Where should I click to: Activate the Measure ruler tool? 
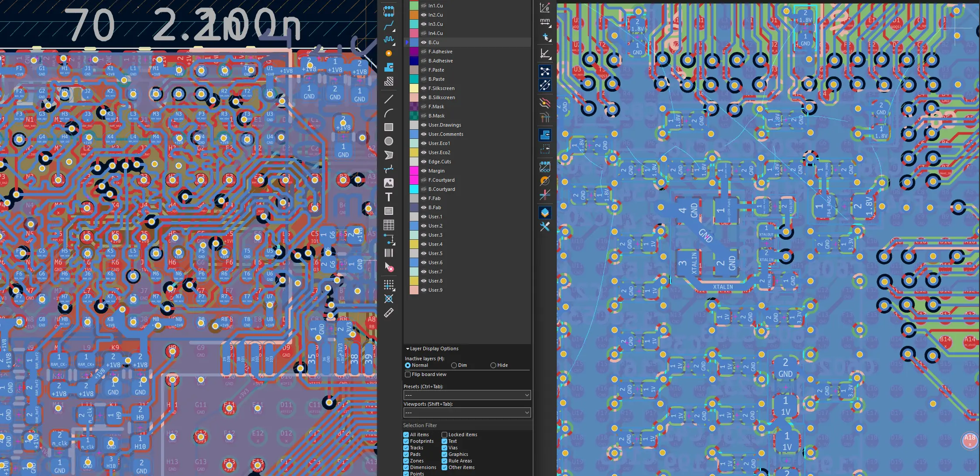pos(389,313)
